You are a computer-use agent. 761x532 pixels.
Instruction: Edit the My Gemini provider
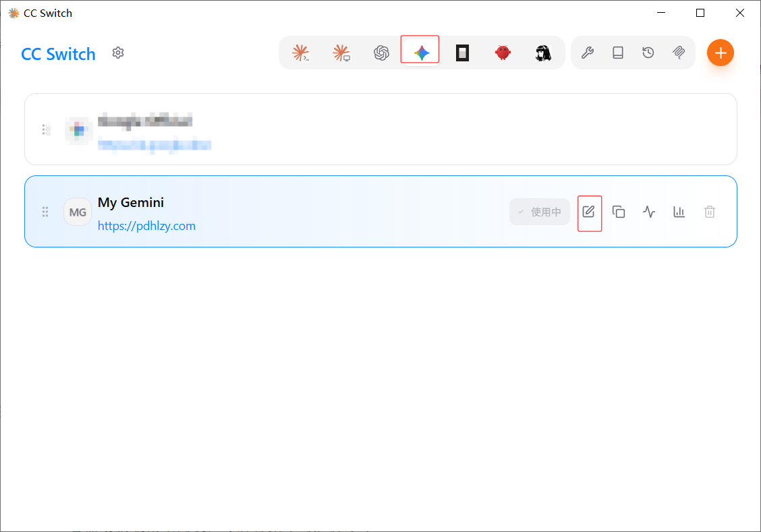click(x=589, y=212)
